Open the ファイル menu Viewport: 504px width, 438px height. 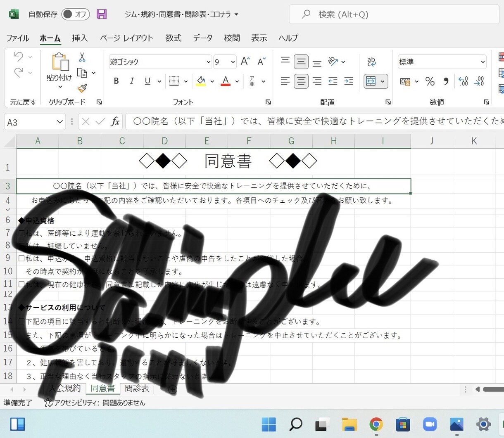pos(17,38)
